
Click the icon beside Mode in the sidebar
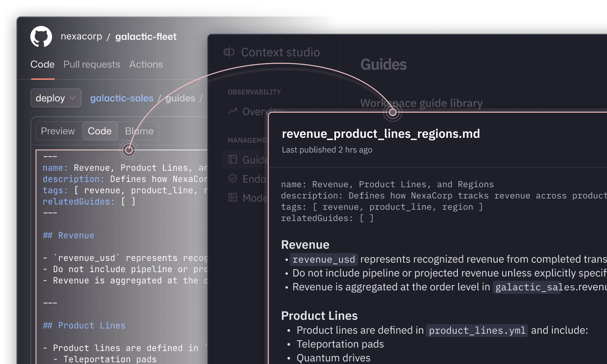coord(233,198)
